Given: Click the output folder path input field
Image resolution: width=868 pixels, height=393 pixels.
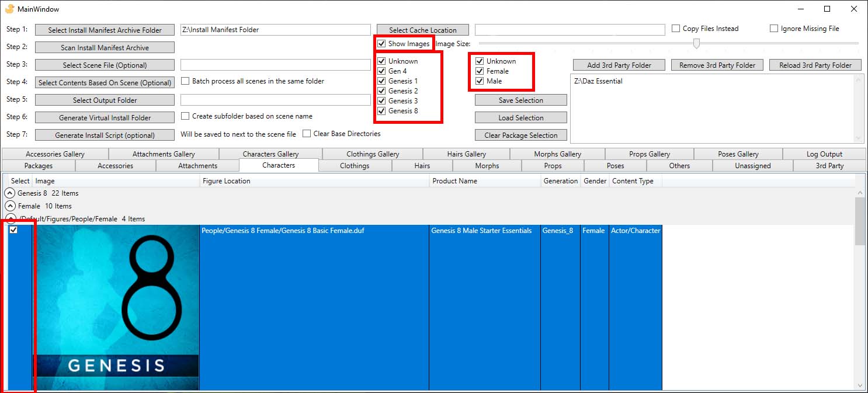Looking at the screenshot, I should [x=276, y=100].
